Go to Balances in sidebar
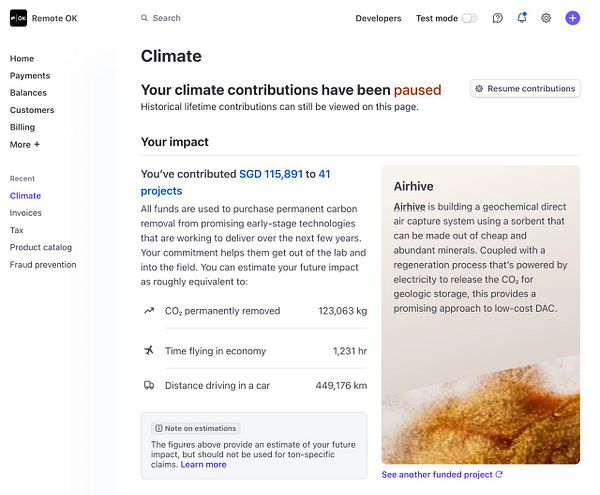The height and width of the screenshot is (495, 600). point(28,93)
